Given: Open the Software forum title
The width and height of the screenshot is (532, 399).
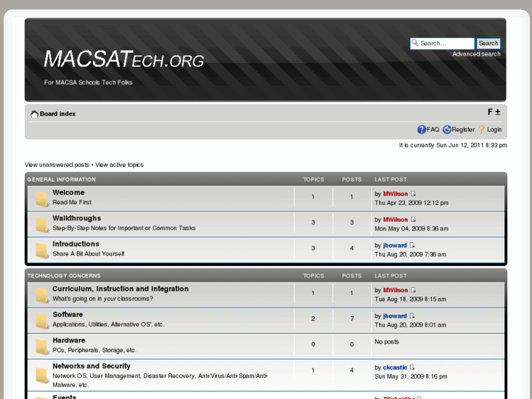Looking at the screenshot, I should 68,315.
